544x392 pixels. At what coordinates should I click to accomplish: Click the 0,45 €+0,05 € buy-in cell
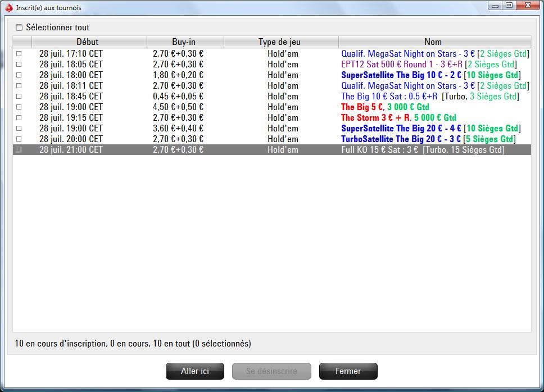point(178,97)
